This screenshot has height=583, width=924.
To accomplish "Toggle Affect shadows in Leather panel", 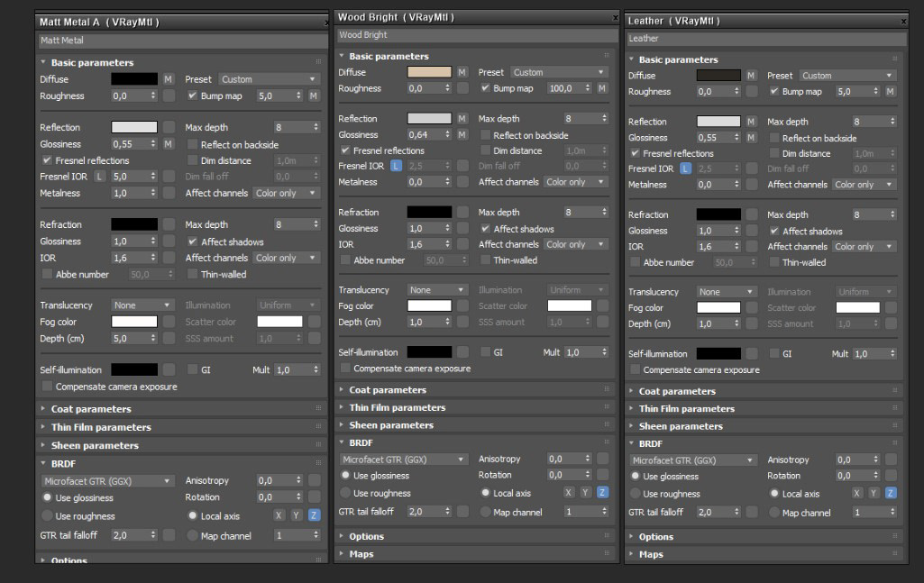I will pos(774,231).
